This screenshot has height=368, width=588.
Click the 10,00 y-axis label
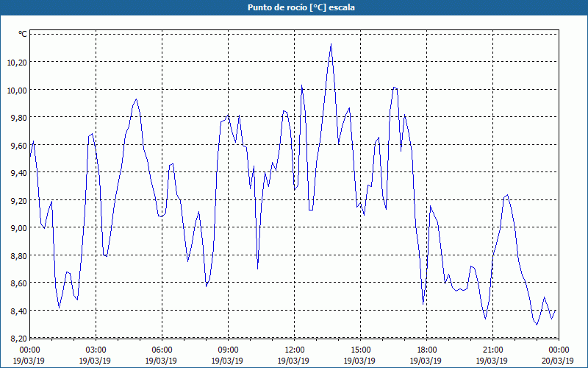pos(17,90)
